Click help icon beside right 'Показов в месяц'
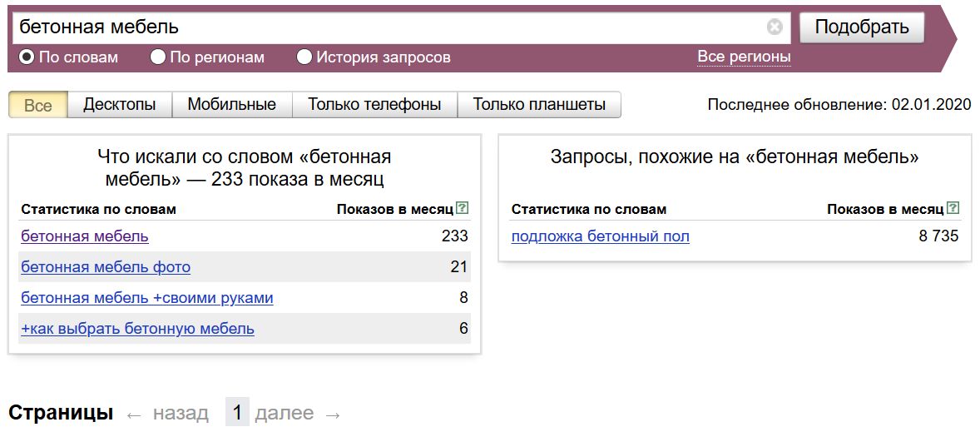The width and height of the screenshot is (980, 427). pyautogui.click(x=953, y=208)
